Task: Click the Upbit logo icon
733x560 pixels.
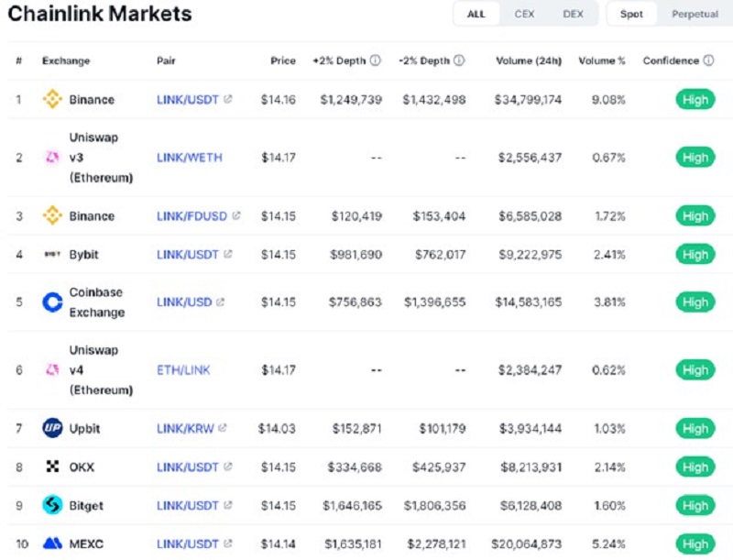Action: pos(52,428)
